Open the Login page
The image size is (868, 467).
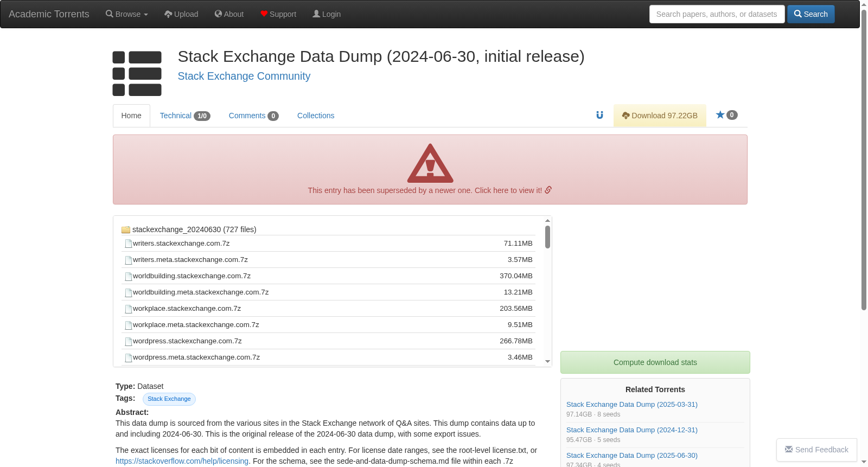click(x=327, y=14)
